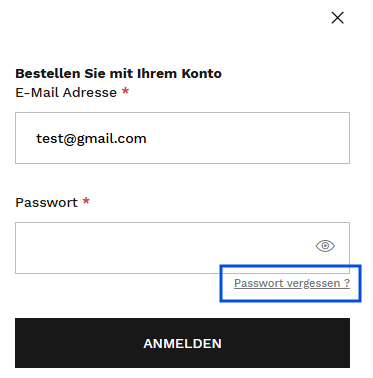Toggle password visibility eye
This screenshot has height=378, width=373.
coord(325,246)
